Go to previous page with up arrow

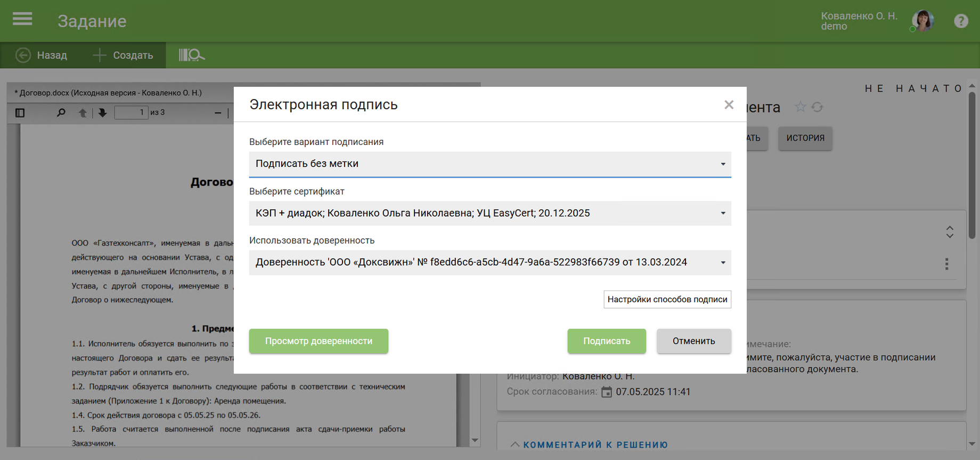(x=83, y=112)
